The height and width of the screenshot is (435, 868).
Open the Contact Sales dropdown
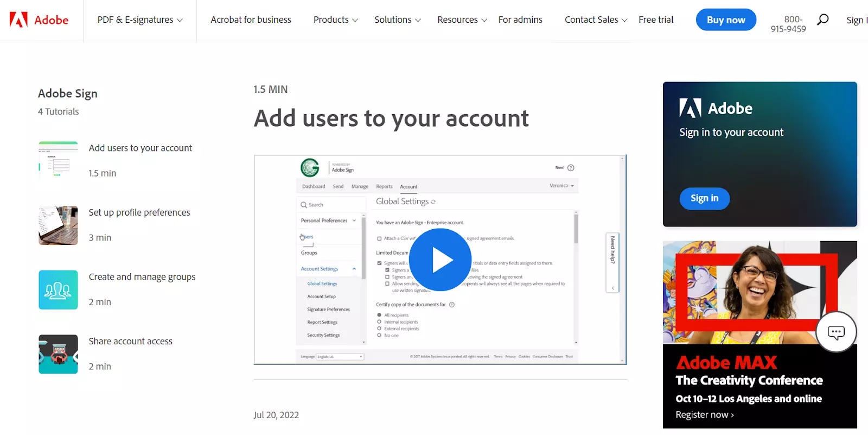tap(595, 20)
